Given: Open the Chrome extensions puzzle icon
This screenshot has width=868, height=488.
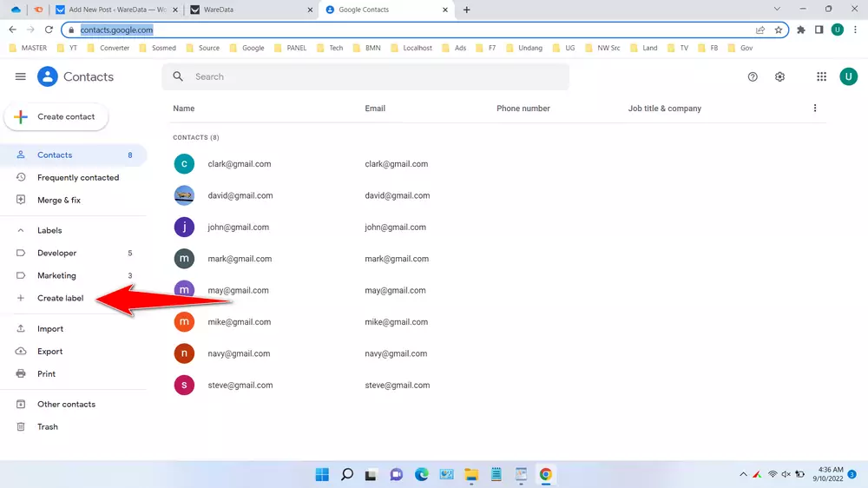Looking at the screenshot, I should tap(801, 30).
